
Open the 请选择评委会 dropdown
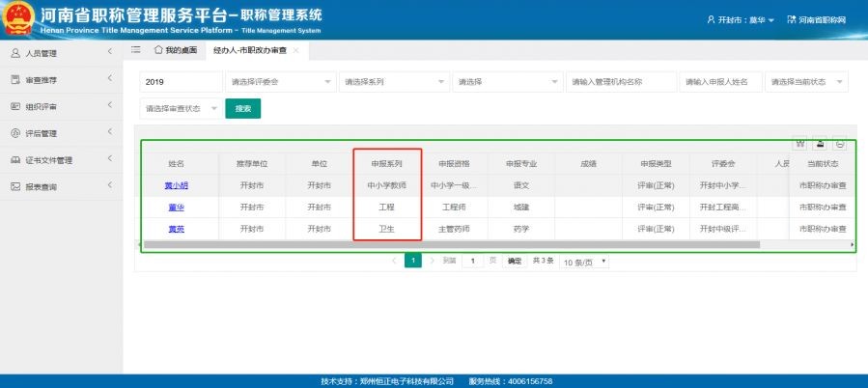[281, 82]
